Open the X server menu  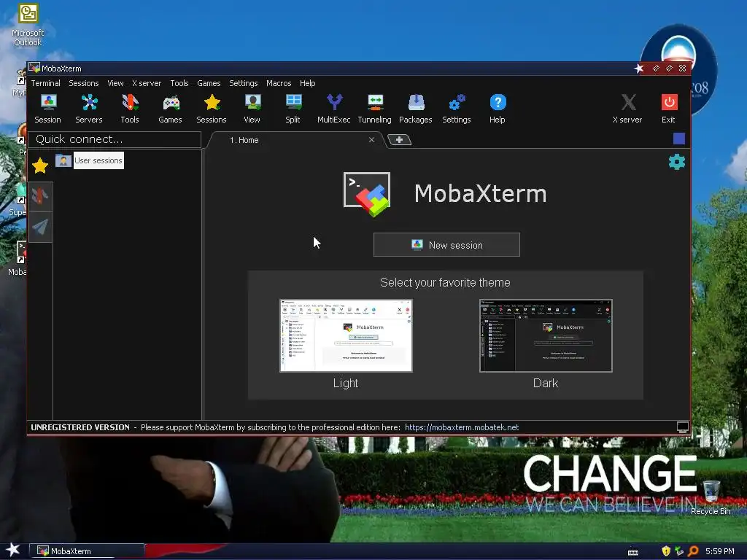coord(147,83)
